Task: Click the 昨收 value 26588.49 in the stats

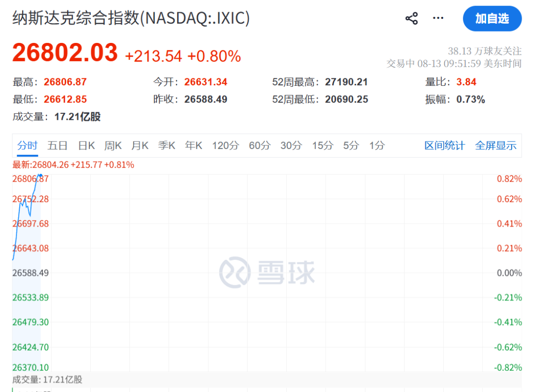Action: (x=206, y=99)
